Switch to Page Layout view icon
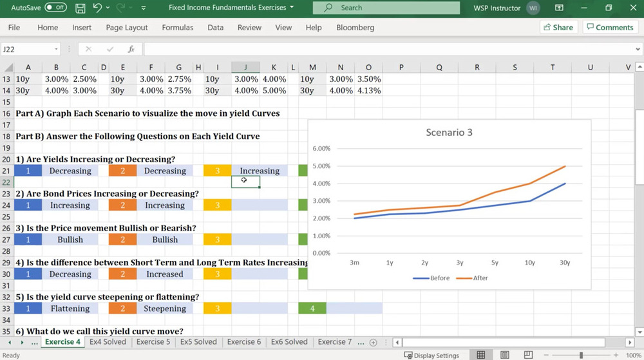The height and width of the screenshot is (360, 644). pos(504,355)
